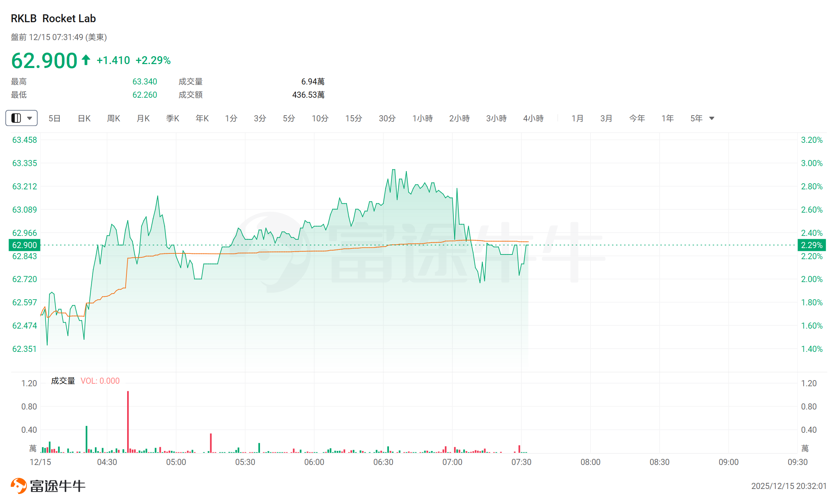This screenshot has width=838, height=504.
Task: Select the 4小時 interval
Action: (533, 118)
